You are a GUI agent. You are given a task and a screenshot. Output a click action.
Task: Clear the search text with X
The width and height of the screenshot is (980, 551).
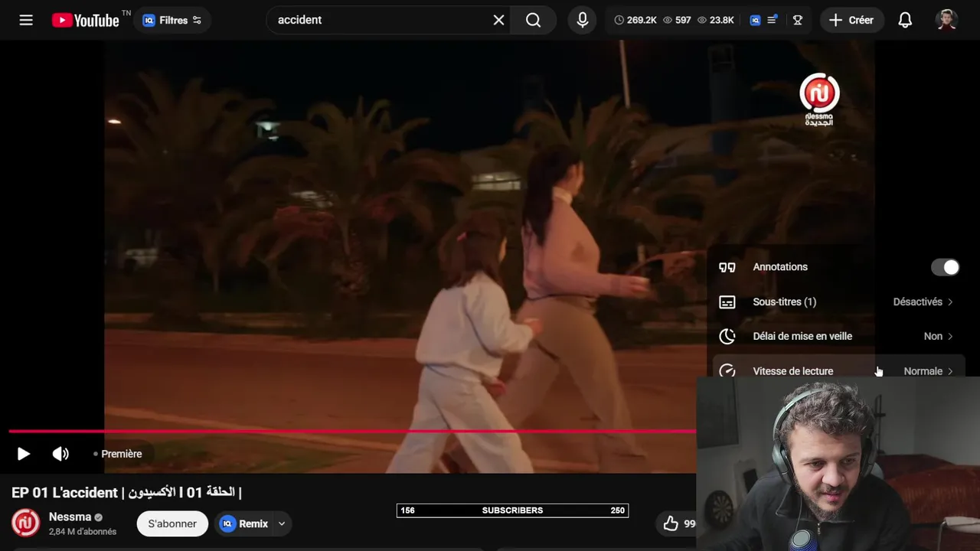pos(498,20)
